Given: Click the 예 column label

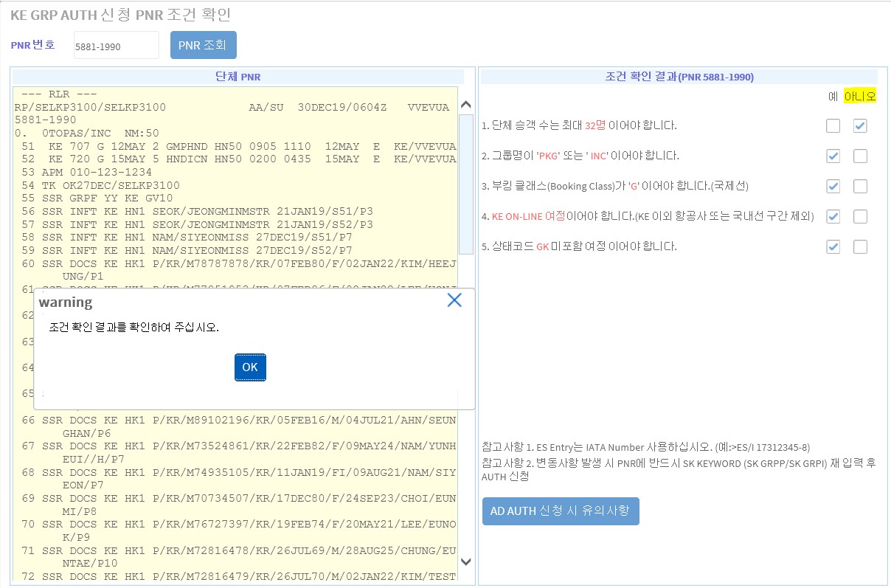Looking at the screenshot, I should click(833, 97).
